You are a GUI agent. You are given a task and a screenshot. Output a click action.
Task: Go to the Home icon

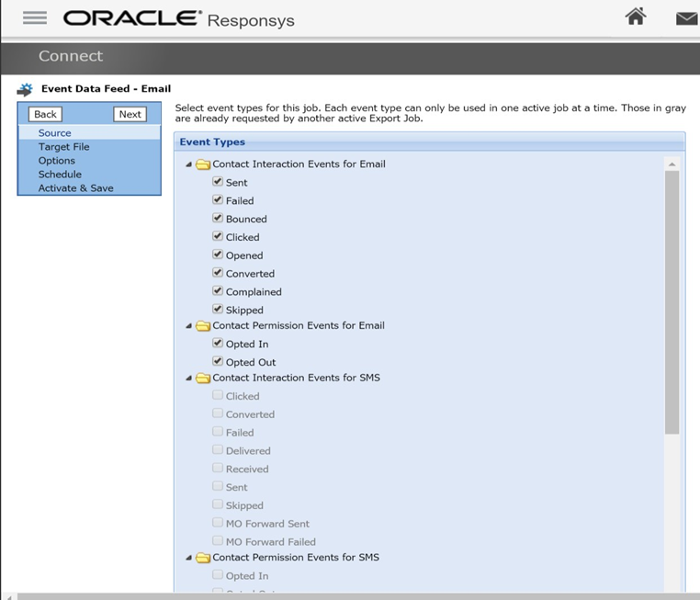[x=636, y=17]
